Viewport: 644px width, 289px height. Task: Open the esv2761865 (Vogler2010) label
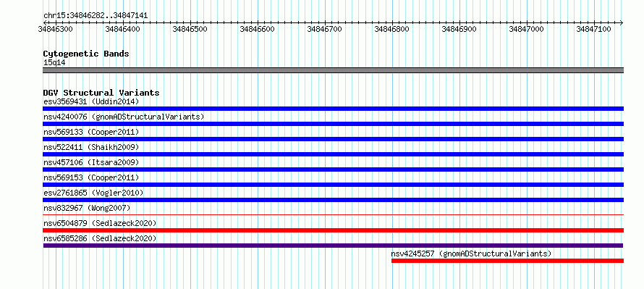tap(93, 193)
